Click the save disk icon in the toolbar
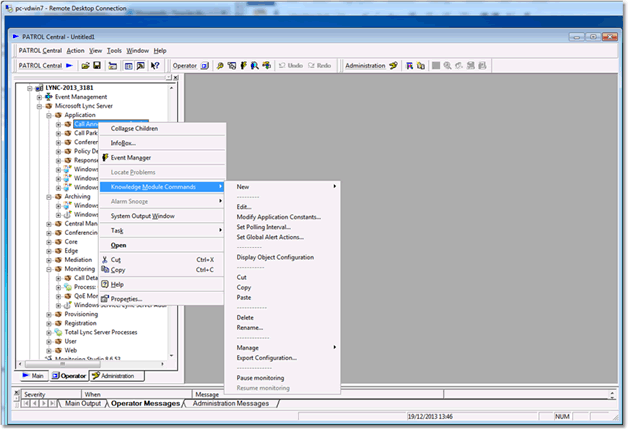The image size is (628, 430). (x=97, y=65)
